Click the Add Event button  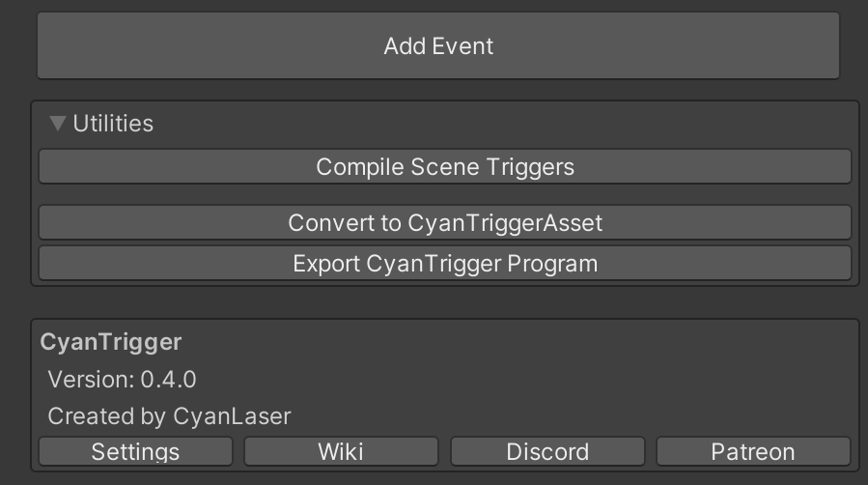click(438, 46)
